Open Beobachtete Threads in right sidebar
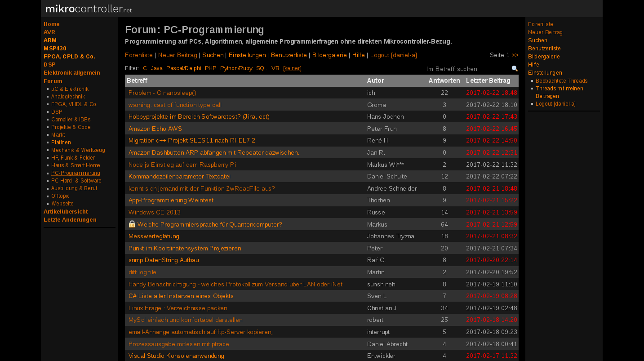Viewport: 644px width, 361px height. 562,81
